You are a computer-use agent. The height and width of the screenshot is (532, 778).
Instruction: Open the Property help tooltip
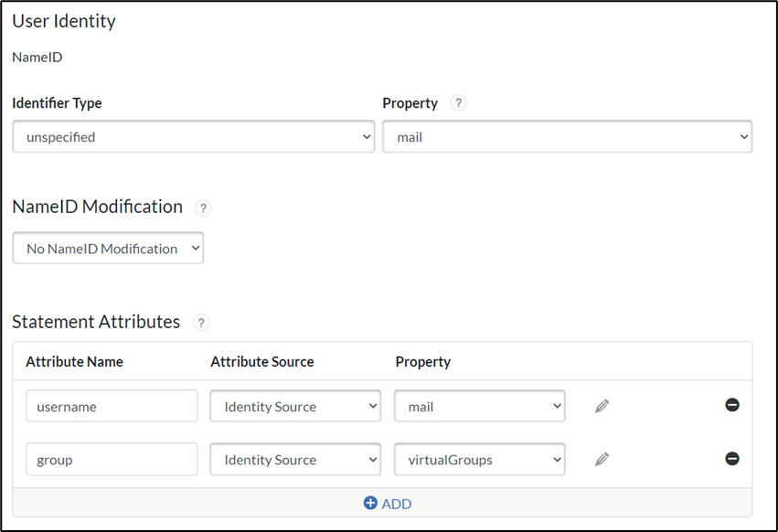(459, 102)
